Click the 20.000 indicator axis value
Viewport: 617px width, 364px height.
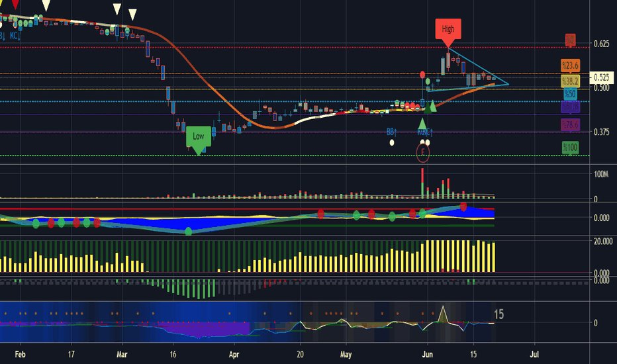(x=603, y=241)
